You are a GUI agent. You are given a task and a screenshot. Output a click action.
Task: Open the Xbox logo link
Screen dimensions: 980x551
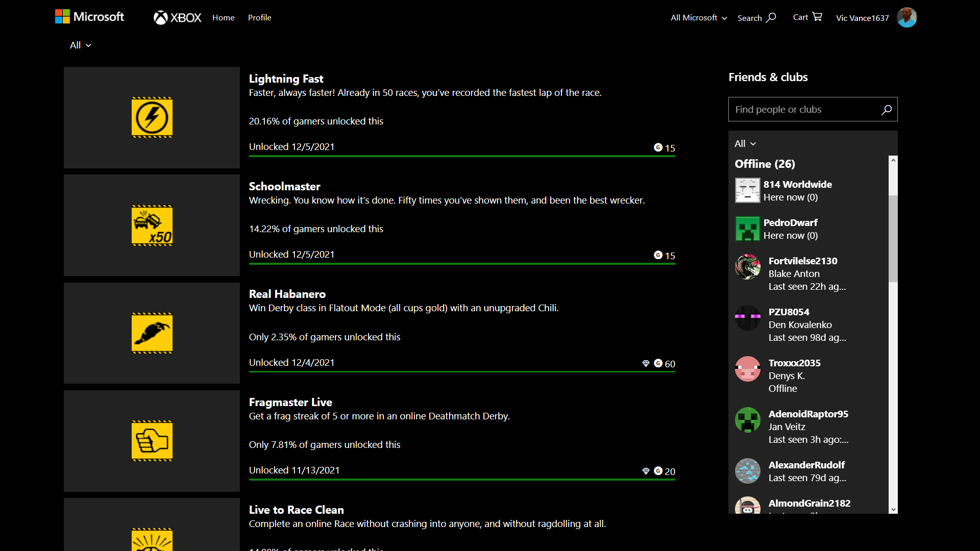pos(178,17)
